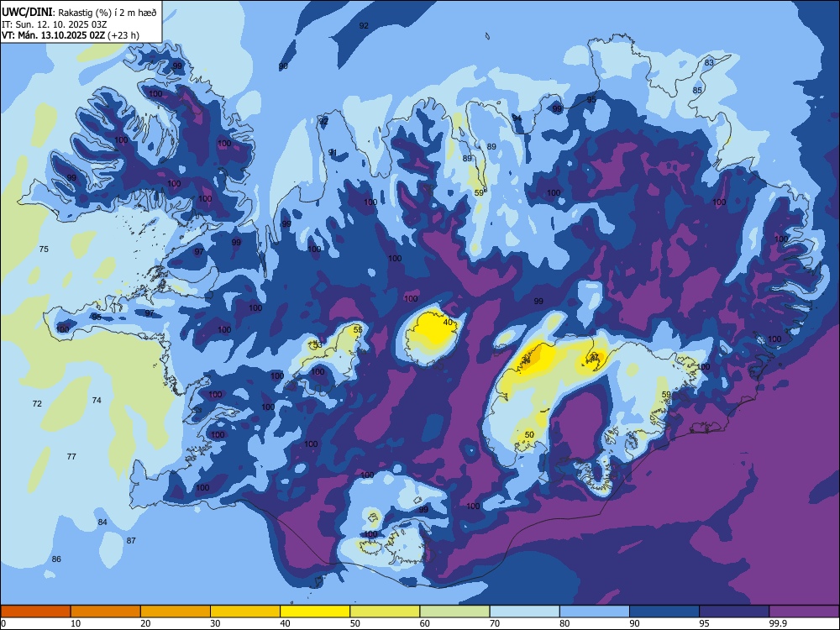Click the legend tick label "60"
The height and width of the screenshot is (630, 840).
425,623
